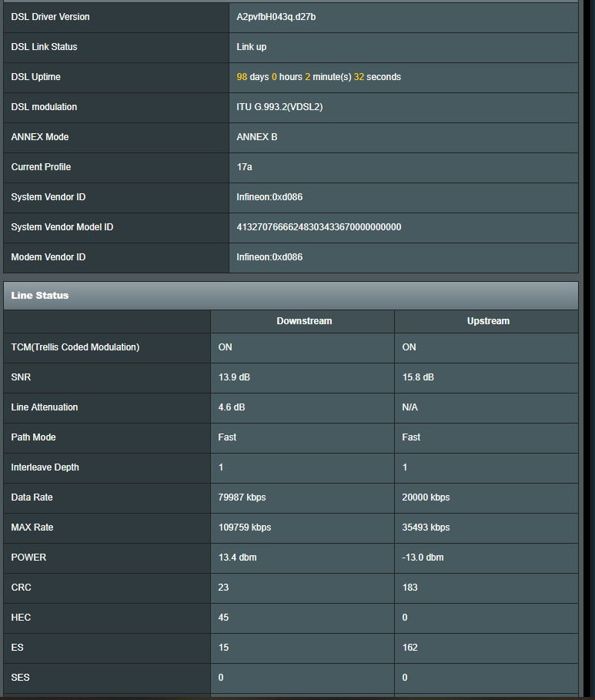Click the Line Attenuation 4.6 dB value
This screenshot has height=700, width=595.
[231, 407]
